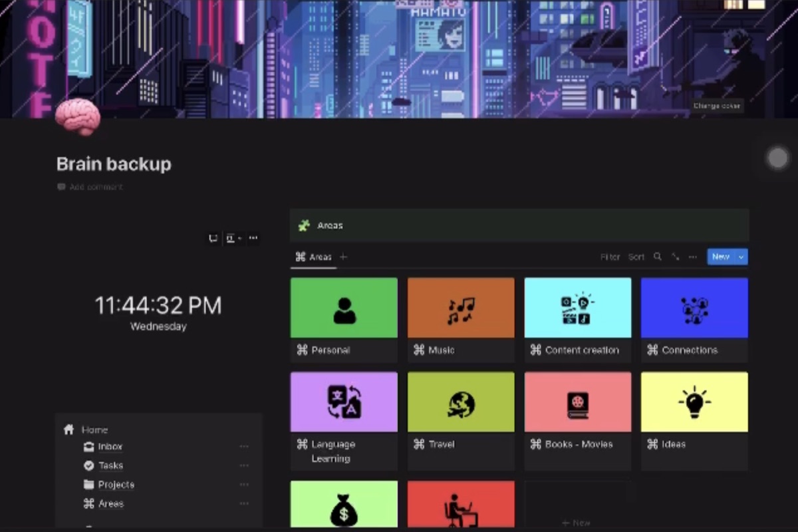Open the three-dot menu left of the New button
The height and width of the screenshot is (532, 798).
point(693,257)
